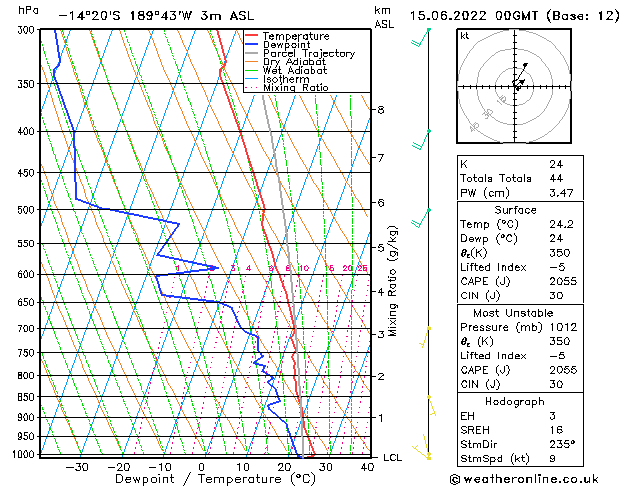629x486 pixels.
Task: Click the '40' temperature axis label
Action: click(x=367, y=468)
